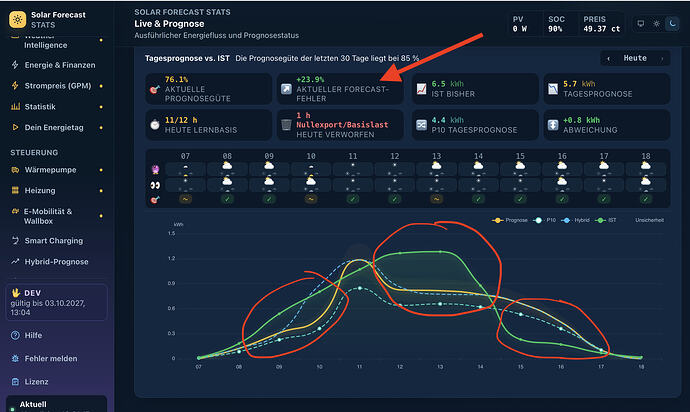Click the license icon beside Lizenz

[x=15, y=382]
